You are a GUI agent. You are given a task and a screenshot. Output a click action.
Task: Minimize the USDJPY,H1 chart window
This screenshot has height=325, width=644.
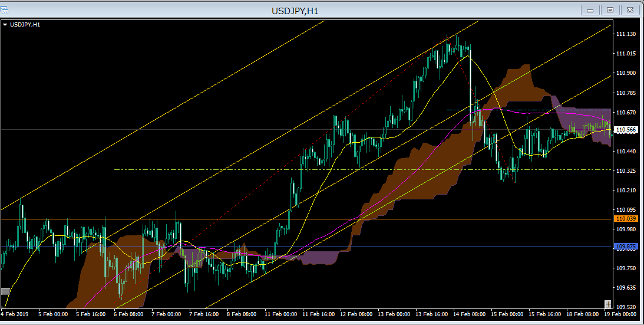pos(590,10)
